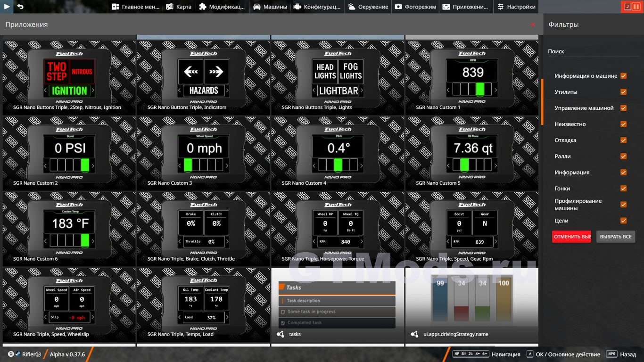Open the Карта map icon

170,7
